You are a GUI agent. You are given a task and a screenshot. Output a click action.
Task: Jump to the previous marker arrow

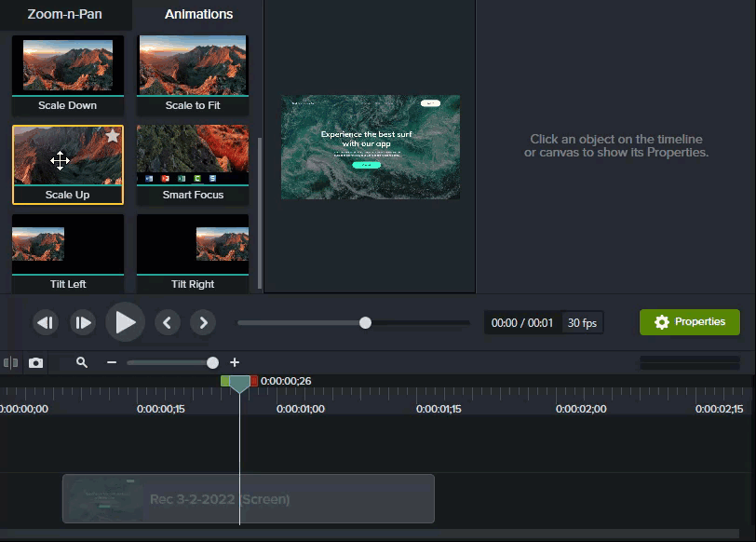click(x=168, y=322)
